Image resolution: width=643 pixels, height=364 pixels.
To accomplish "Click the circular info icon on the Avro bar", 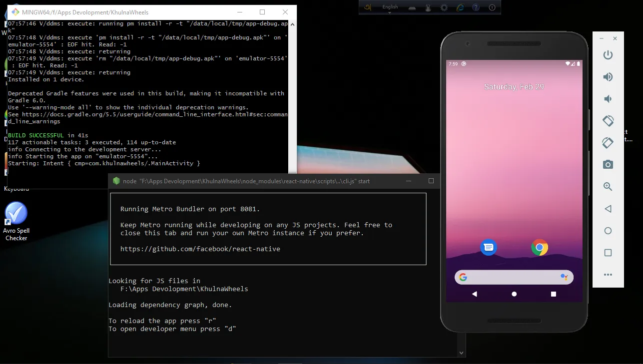I will 492,7.
